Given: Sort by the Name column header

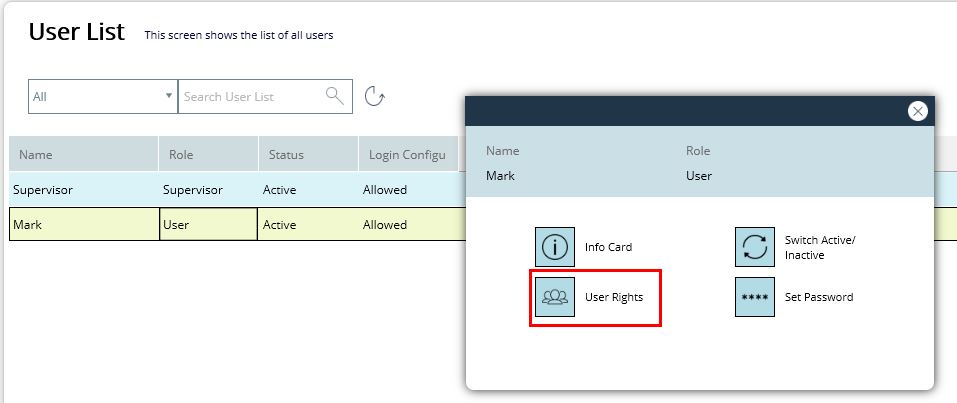Looking at the screenshot, I should 84,154.
